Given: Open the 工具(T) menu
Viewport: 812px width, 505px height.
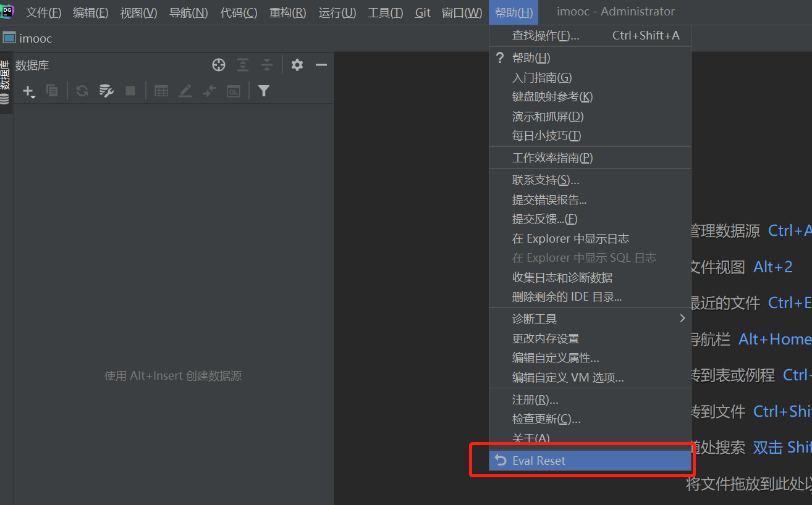Looking at the screenshot, I should click(x=385, y=12).
